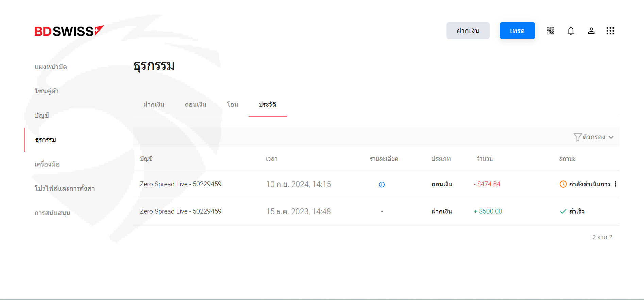Click the 2 จาก 2 record count
This screenshot has height=300, width=644.
tap(602, 237)
